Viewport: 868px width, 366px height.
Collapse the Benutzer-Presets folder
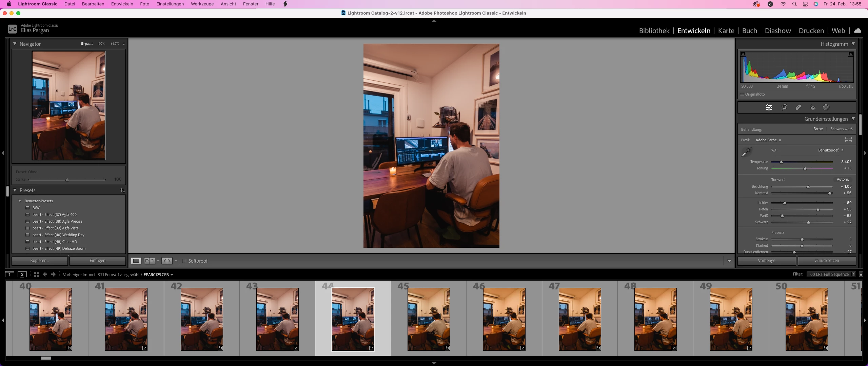[20, 201]
